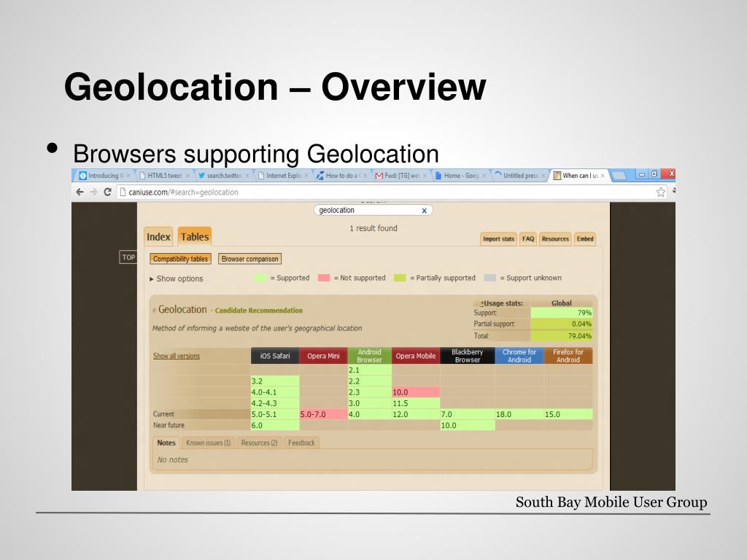Click the Opera Mini column header
The height and width of the screenshot is (560, 747).
coord(323,356)
